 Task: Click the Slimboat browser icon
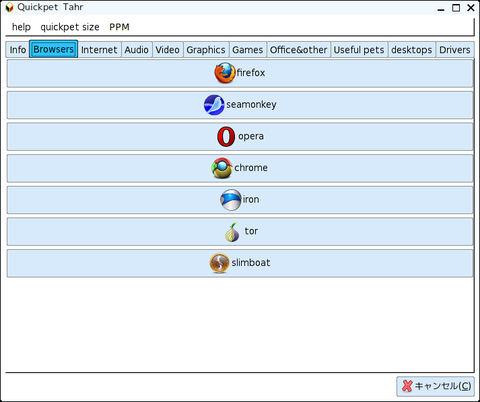pos(219,263)
